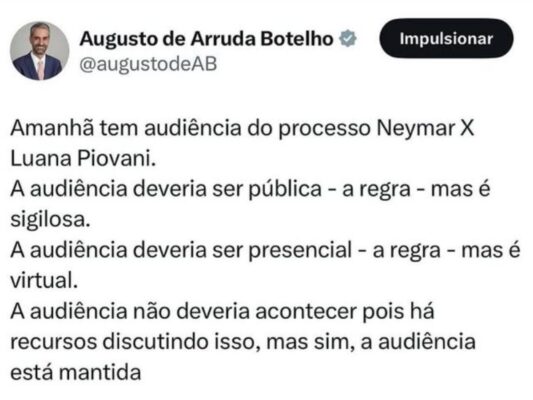Click the word sigilosa in the tweet
Image resolution: width=533 pixels, height=400 pixels.
pyautogui.click(x=48, y=220)
